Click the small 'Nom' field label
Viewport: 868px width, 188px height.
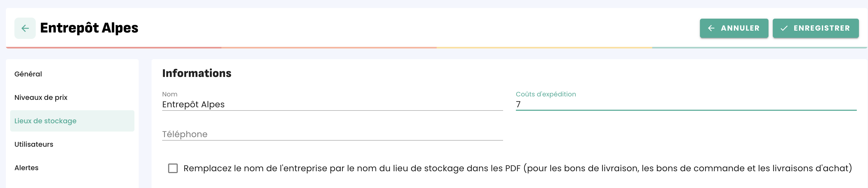click(x=169, y=94)
